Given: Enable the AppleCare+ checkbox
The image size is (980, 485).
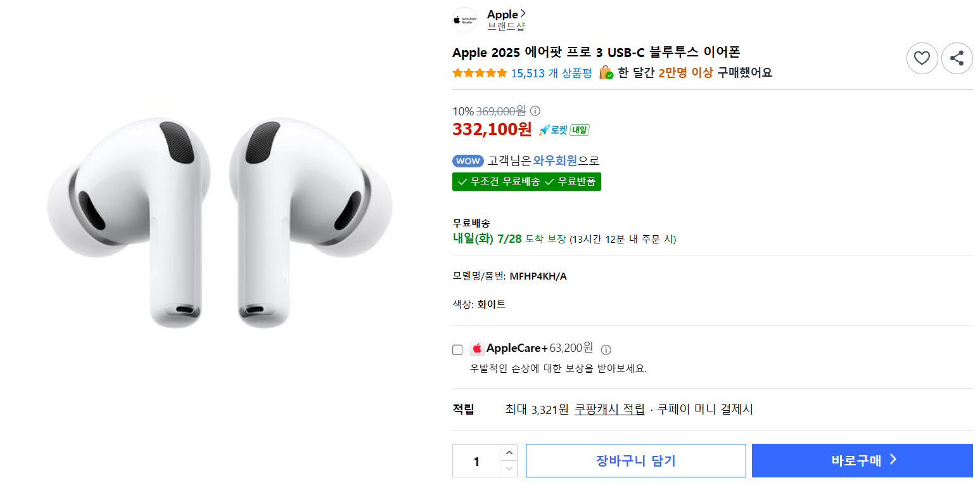Looking at the screenshot, I should (x=457, y=349).
